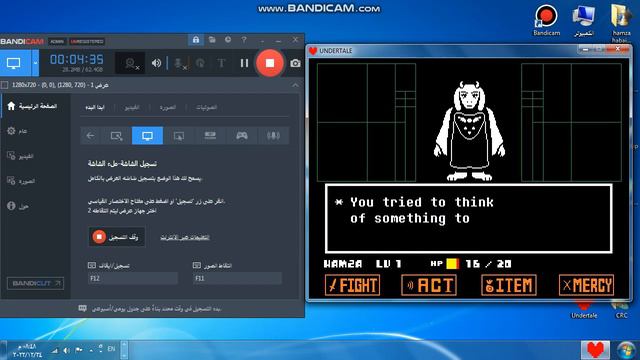Stop recording with the red Bandicam button
The height and width of the screenshot is (360, 640).
270,63
